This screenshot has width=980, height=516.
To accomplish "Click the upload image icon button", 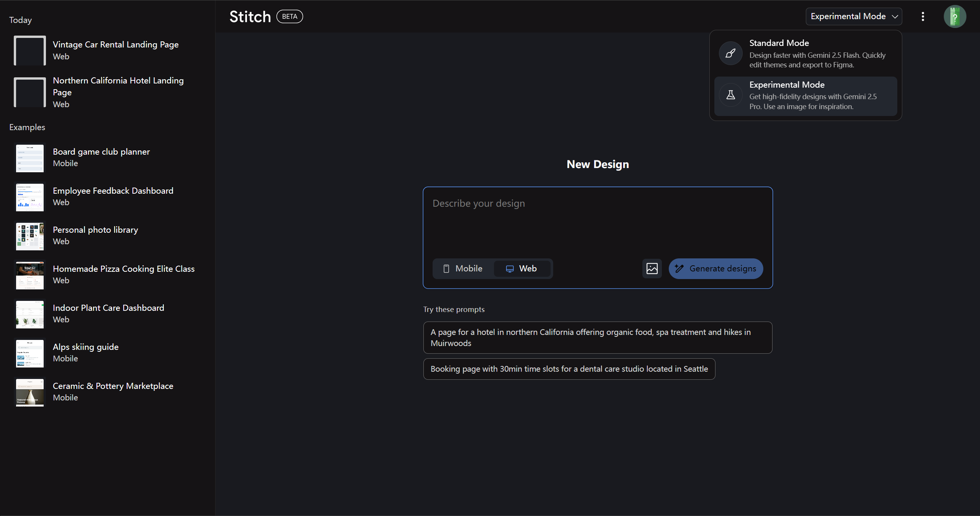I will 652,268.
